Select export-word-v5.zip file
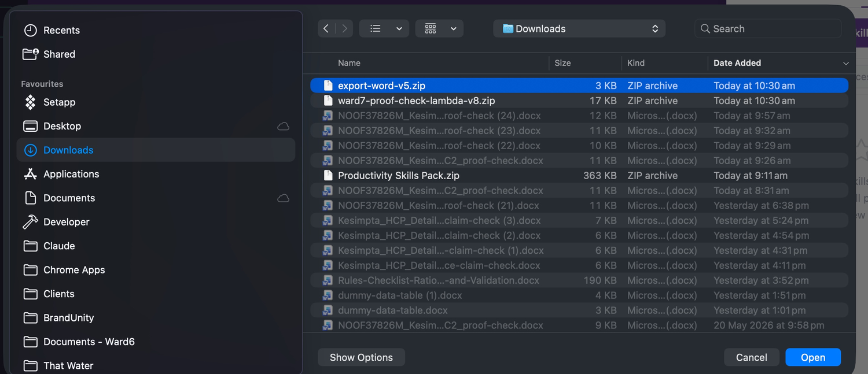The width and height of the screenshot is (868, 374). 579,86
